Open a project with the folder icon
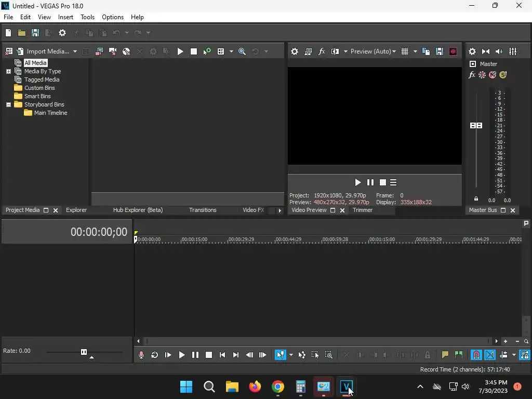The height and width of the screenshot is (399, 532). pos(22,33)
